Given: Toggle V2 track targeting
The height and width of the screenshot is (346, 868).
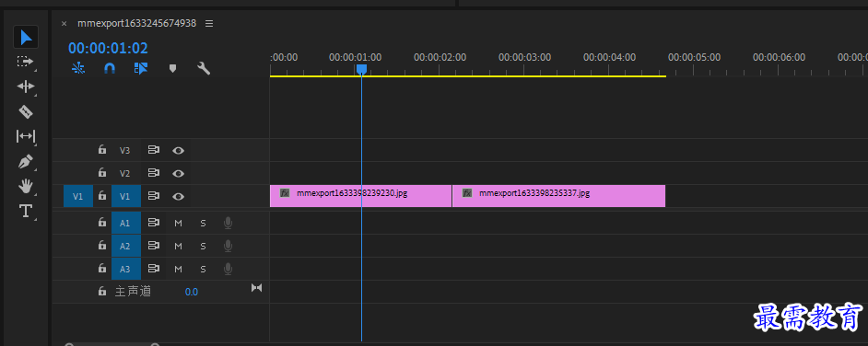Looking at the screenshot, I should pyautogui.click(x=125, y=174).
